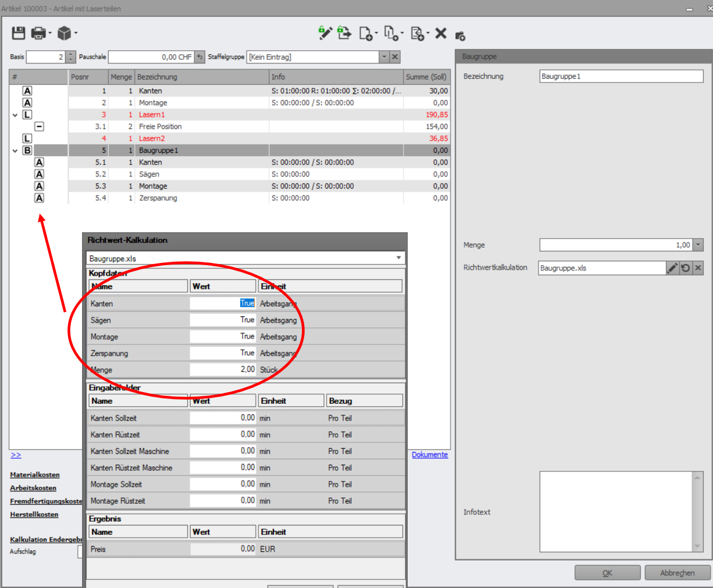The image size is (713, 588).
Task: Select the Montage row at position 5.3
Action: [x=153, y=186]
